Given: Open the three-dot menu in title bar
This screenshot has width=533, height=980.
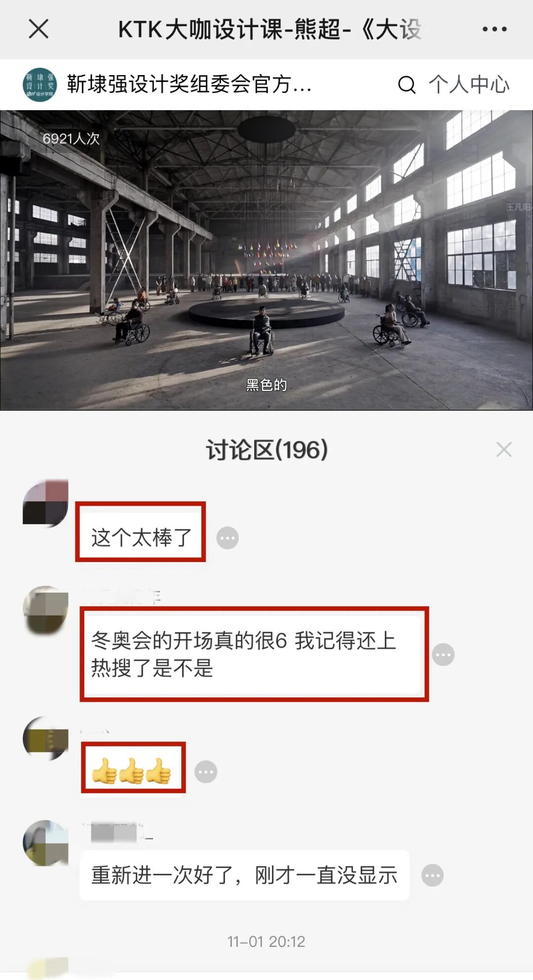Looking at the screenshot, I should coord(495,29).
